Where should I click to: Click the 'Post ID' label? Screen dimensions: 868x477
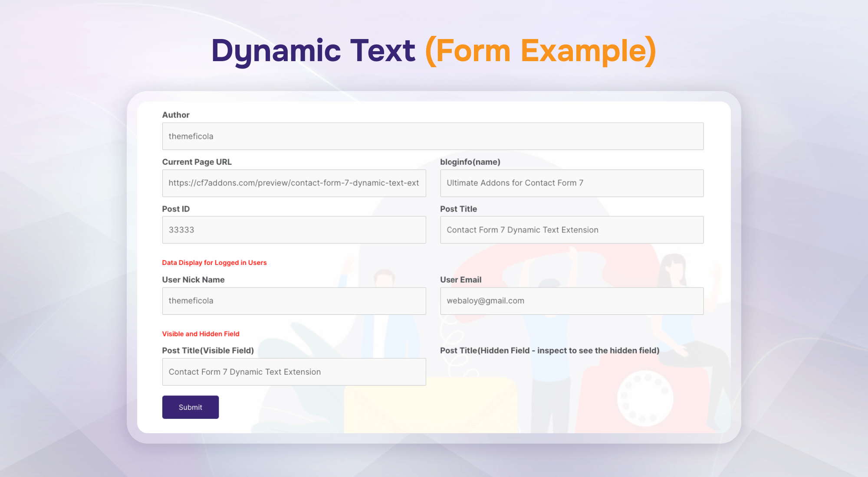coord(176,209)
